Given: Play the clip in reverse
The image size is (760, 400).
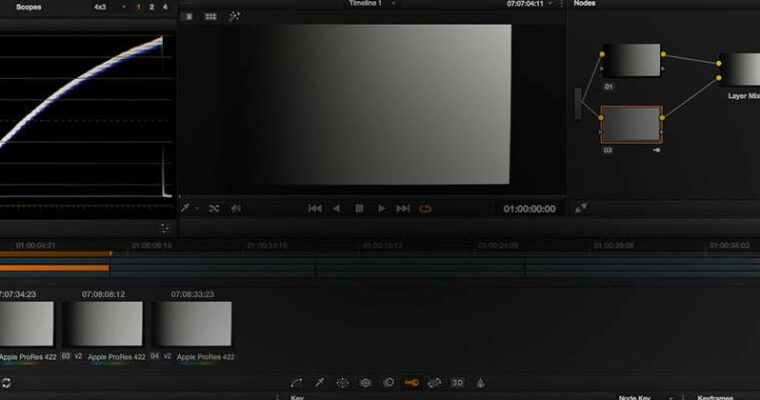Looking at the screenshot, I should [336, 208].
